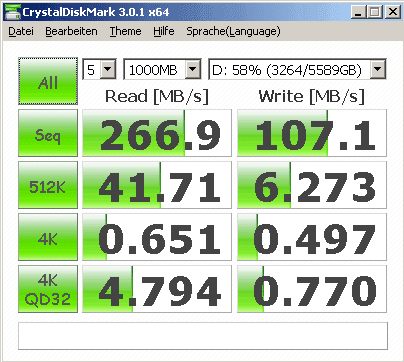
Task: Click the Seq read result 266.9
Action: [157, 133]
